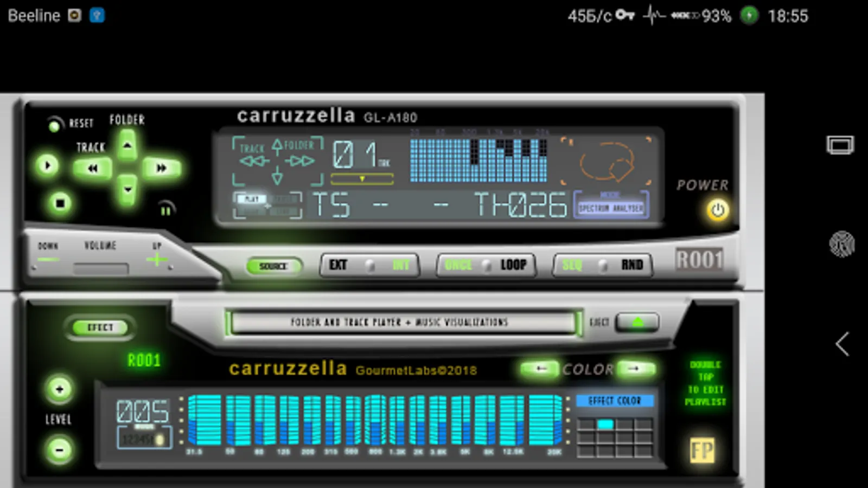Viewport: 868px width, 488px height.
Task: Decrease Level with the minus button
Action: (x=60, y=450)
